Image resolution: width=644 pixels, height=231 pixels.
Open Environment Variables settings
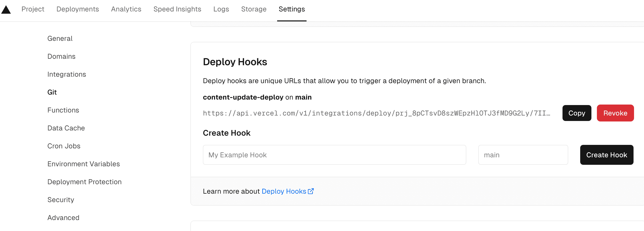[83, 164]
